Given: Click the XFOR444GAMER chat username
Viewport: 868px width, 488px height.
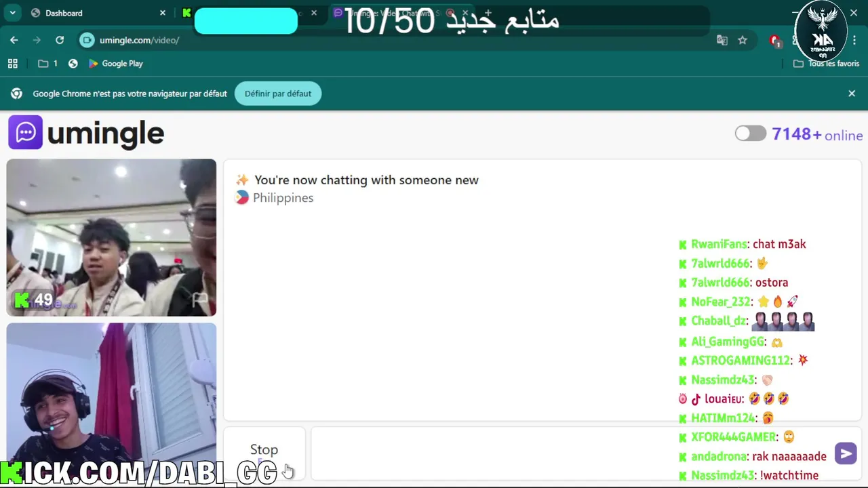Looking at the screenshot, I should pos(734,437).
